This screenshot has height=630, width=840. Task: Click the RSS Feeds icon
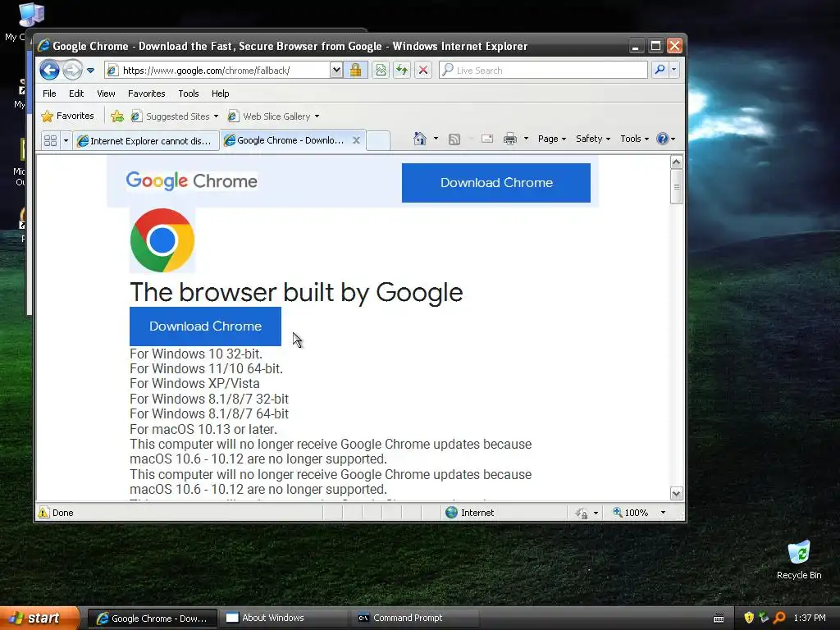(454, 139)
